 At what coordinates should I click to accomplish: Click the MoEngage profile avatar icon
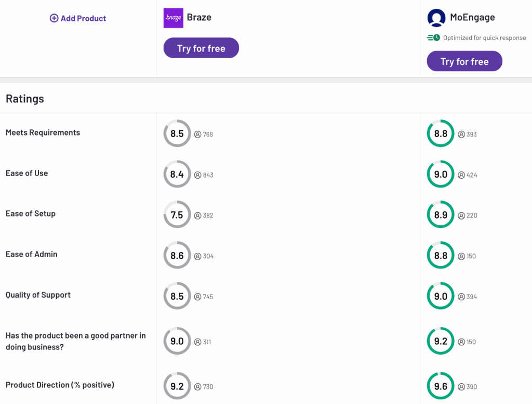coord(436,18)
